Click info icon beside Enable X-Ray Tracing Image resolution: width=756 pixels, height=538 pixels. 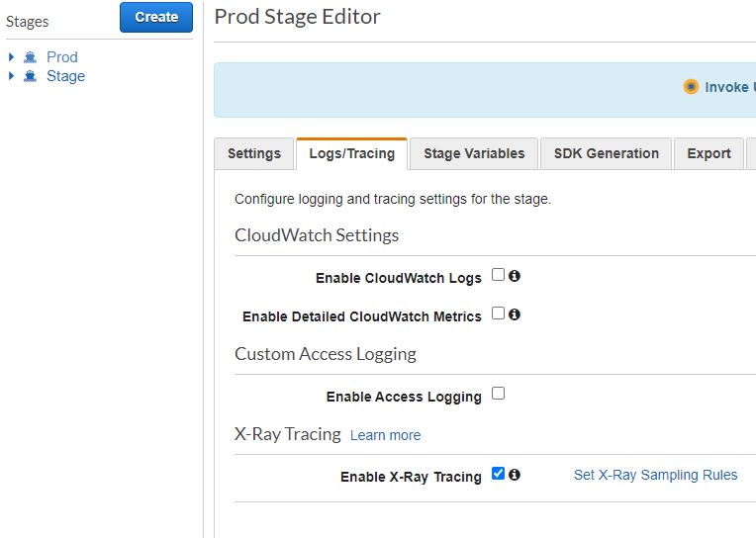pos(515,475)
